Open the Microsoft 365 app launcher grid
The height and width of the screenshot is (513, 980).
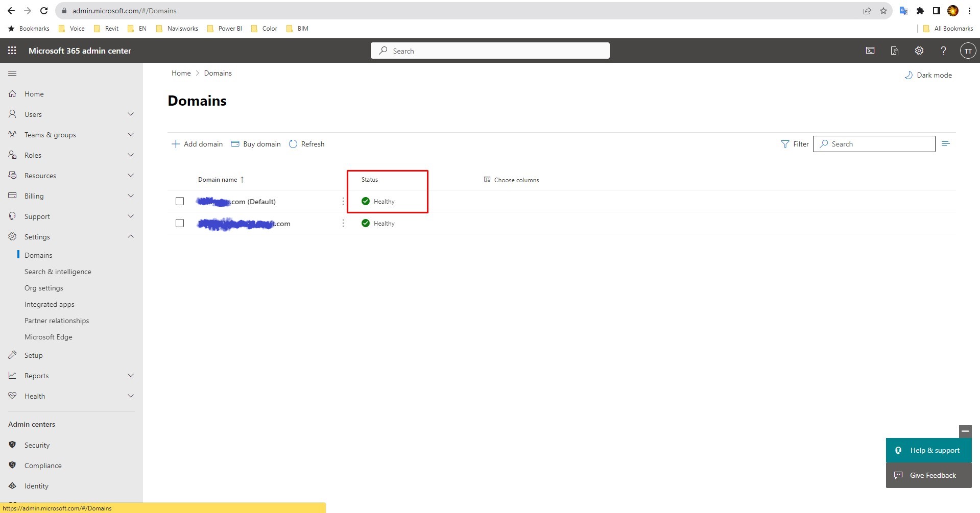[11, 51]
